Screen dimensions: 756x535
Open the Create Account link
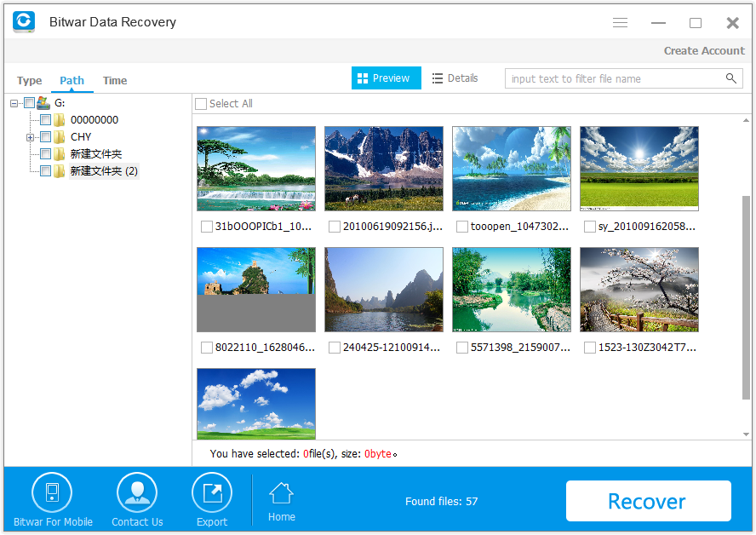point(704,50)
